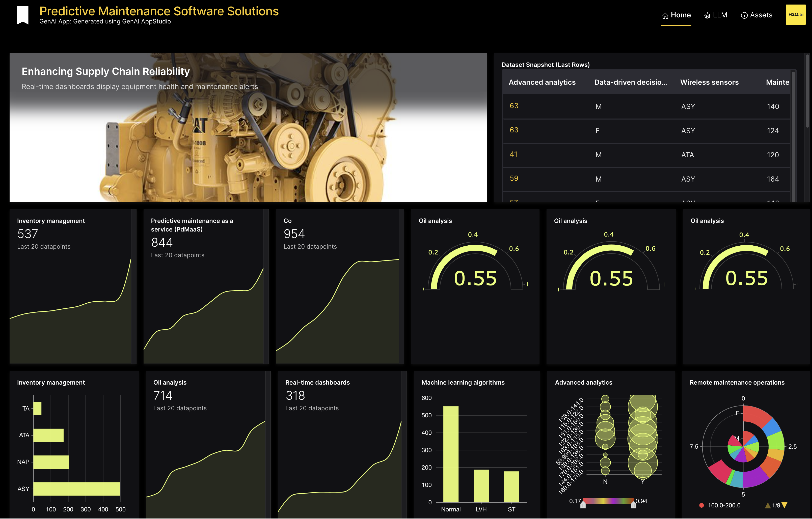Screen dimensions: 812x519
Task: Click the LLM robot icon
Action: click(x=707, y=15)
